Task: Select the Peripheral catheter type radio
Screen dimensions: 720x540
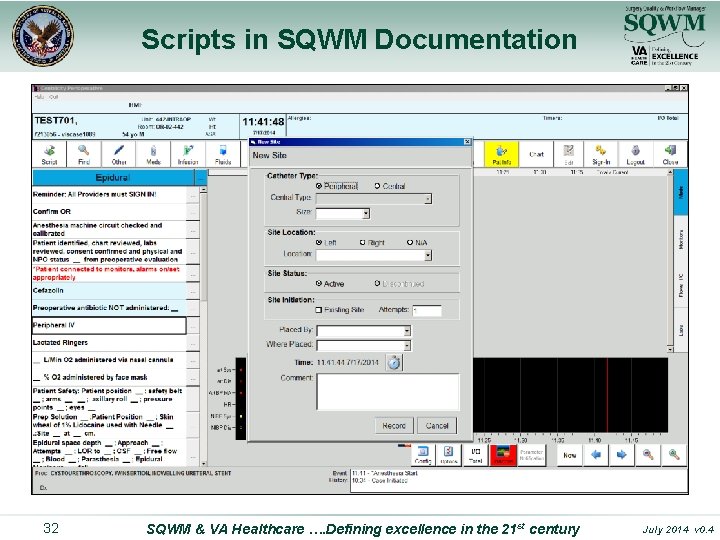Action: [x=319, y=186]
